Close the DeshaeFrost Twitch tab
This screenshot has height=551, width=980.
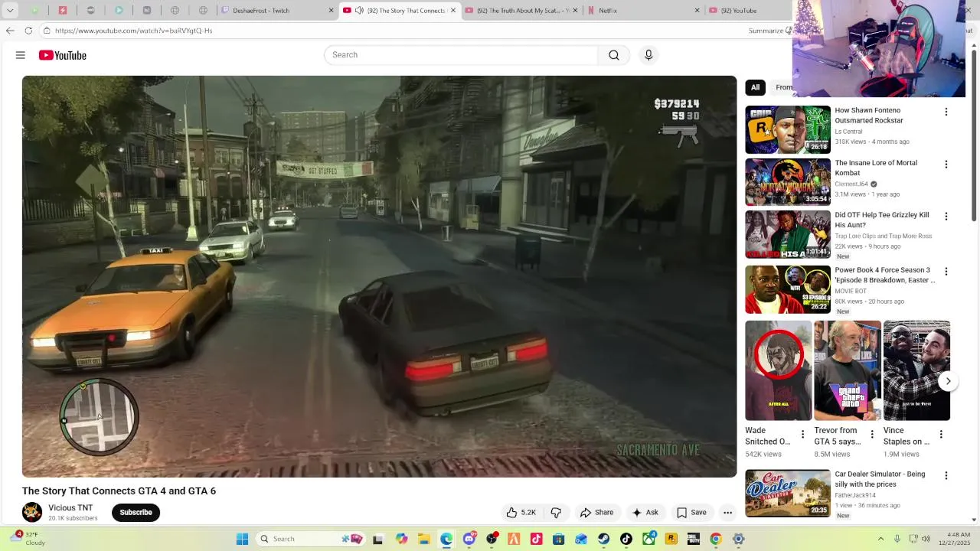point(331,11)
